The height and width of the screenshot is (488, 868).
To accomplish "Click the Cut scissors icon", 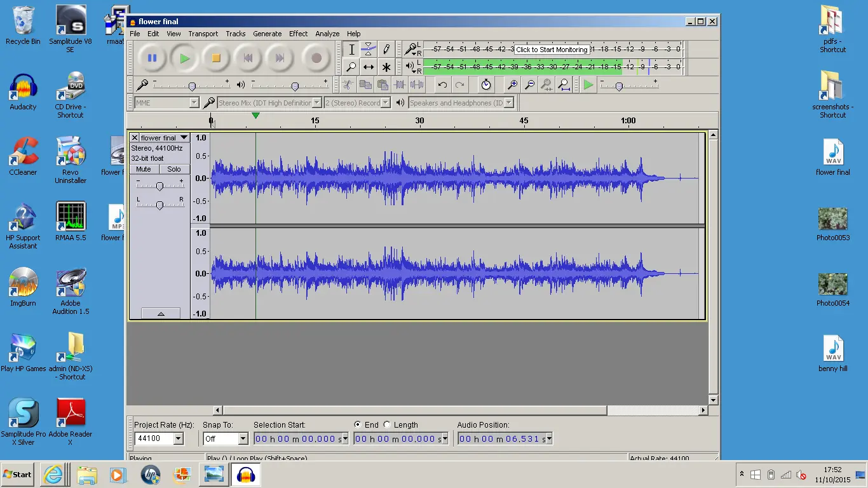I will click(x=348, y=85).
